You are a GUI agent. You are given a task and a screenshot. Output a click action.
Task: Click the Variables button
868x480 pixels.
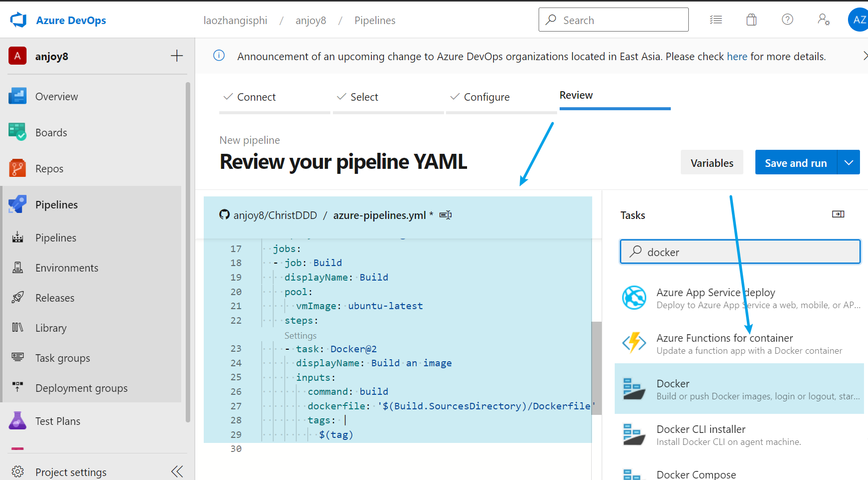(x=712, y=162)
